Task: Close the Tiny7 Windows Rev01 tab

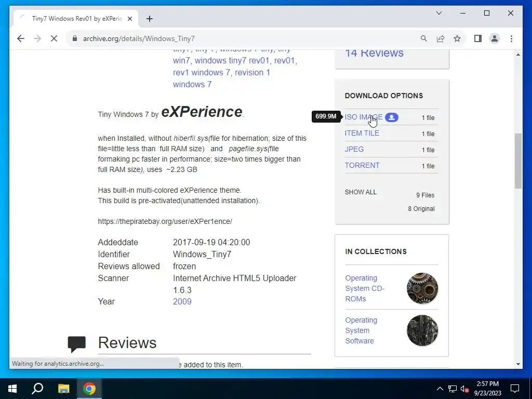Action: click(129, 19)
